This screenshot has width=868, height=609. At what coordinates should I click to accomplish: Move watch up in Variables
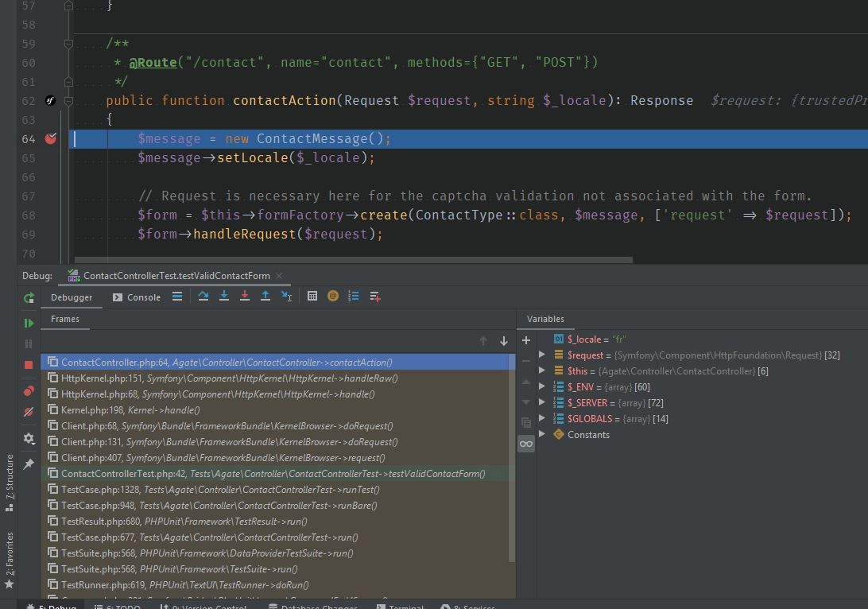tap(526, 382)
